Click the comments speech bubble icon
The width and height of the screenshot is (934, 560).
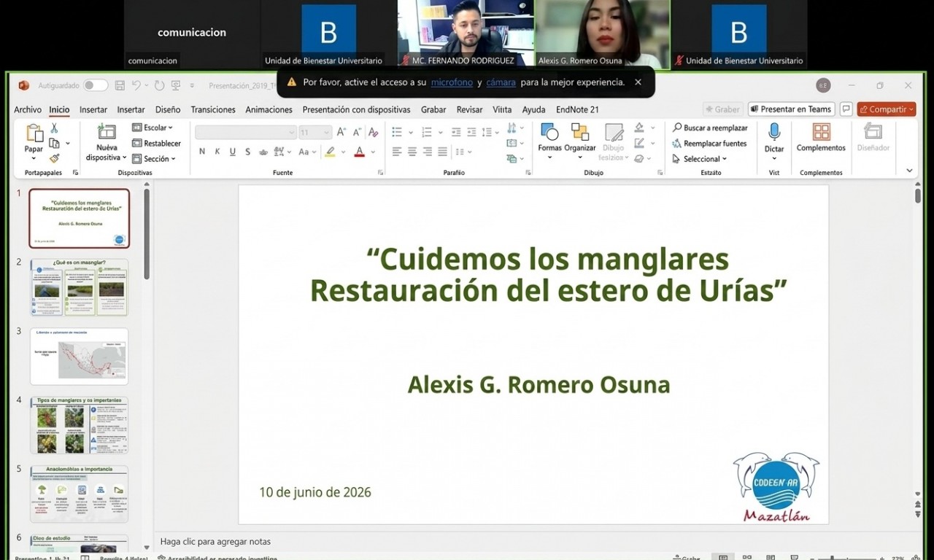[x=846, y=109]
